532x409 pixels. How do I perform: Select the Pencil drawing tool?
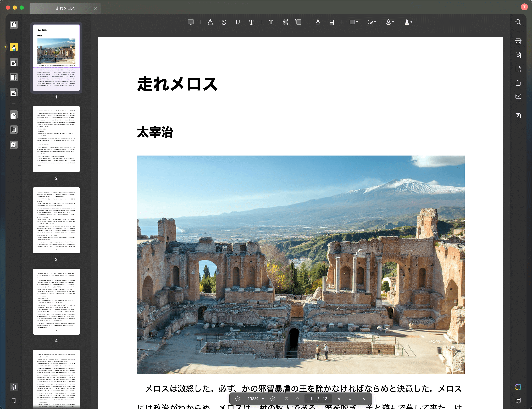[x=318, y=22]
